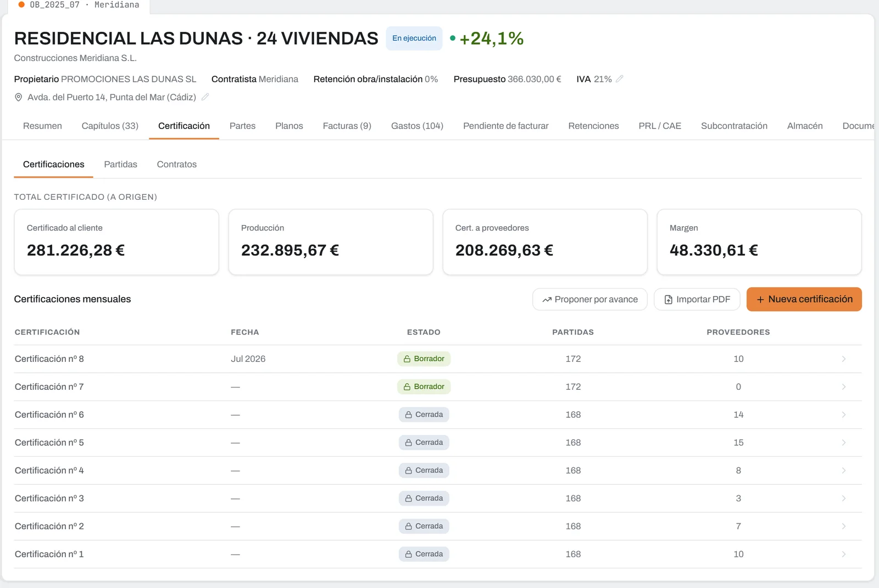Click proveedores value 15 in Certificación nº 5
The height and width of the screenshot is (588, 879).
(x=738, y=443)
